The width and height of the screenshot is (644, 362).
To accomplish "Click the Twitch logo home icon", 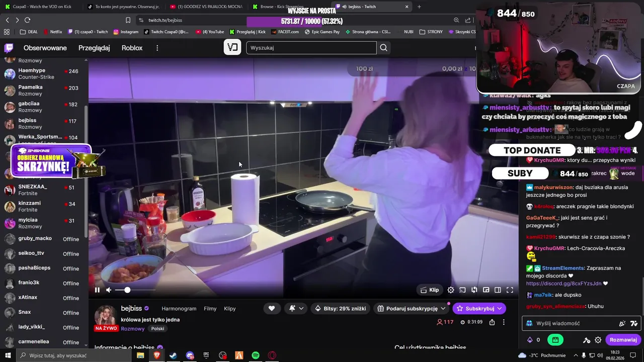I will coord(9,48).
